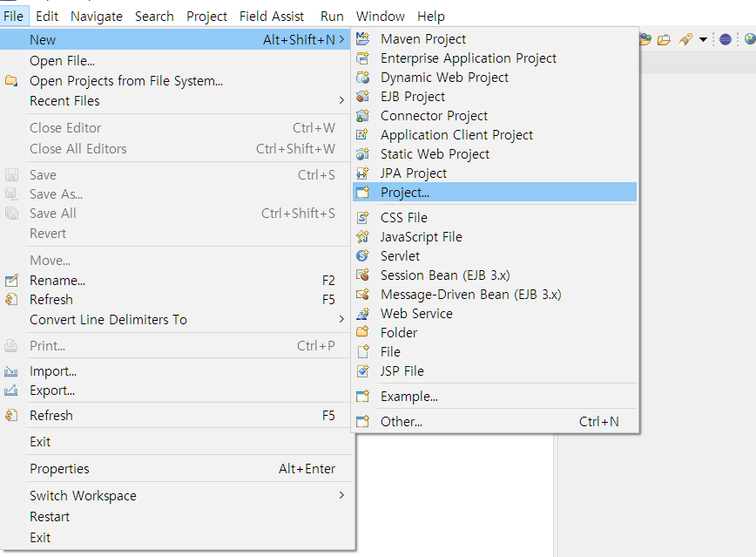The height and width of the screenshot is (557, 756).
Task: Open the Project menu
Action: 206,16
